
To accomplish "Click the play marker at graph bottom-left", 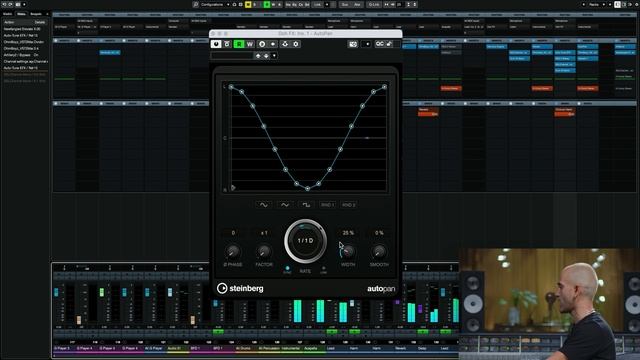I will 233,188.
